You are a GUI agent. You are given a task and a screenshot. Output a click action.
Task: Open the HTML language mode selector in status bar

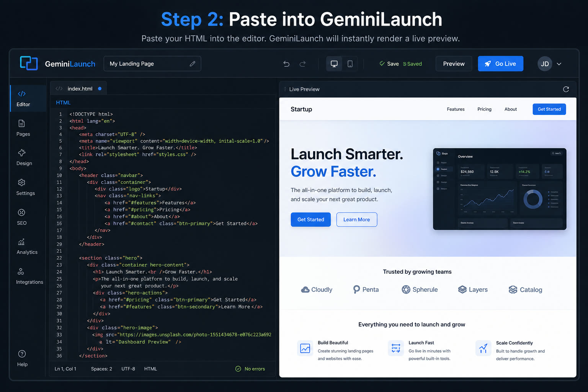(150, 369)
